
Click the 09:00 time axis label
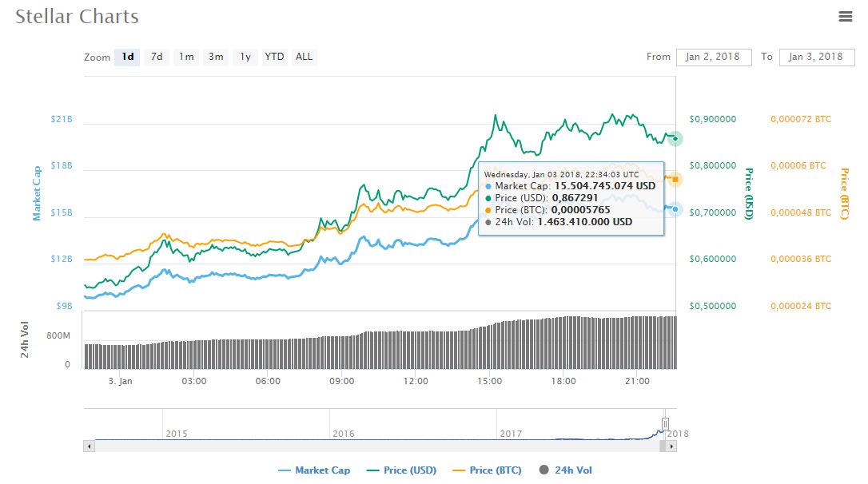click(341, 381)
